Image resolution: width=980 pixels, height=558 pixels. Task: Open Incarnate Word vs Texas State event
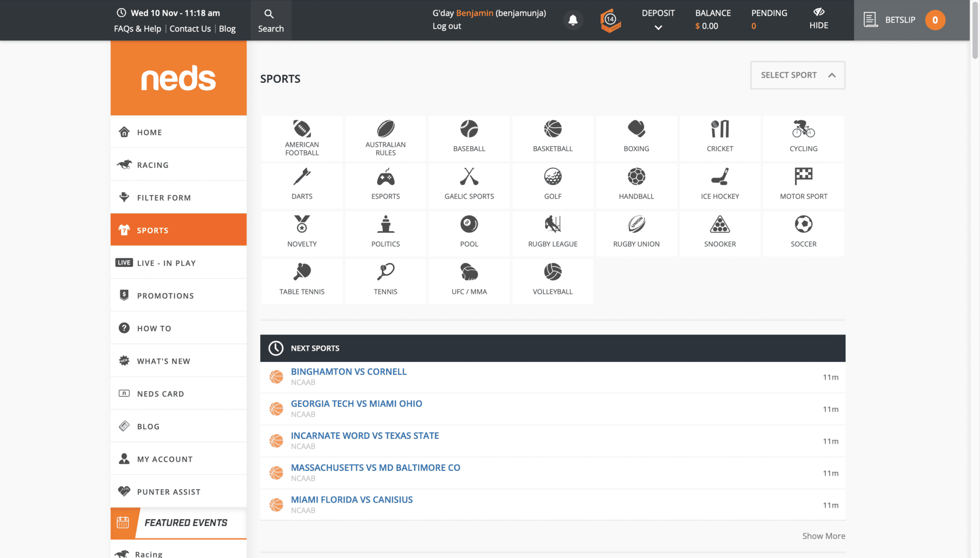point(553,441)
